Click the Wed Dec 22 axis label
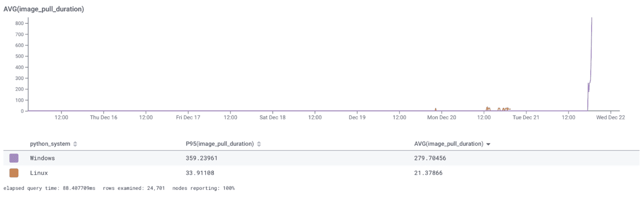Viewport: 644px width, 197px height. (610, 118)
